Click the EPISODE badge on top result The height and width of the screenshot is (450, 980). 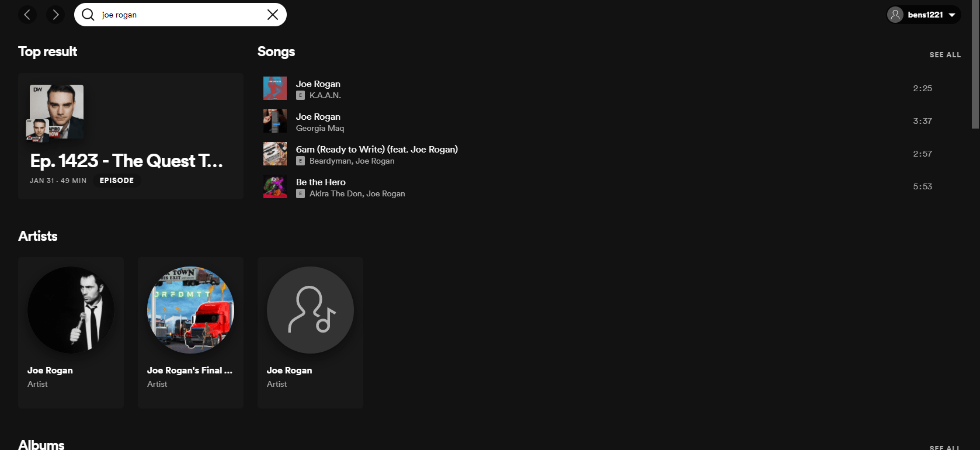(x=117, y=181)
